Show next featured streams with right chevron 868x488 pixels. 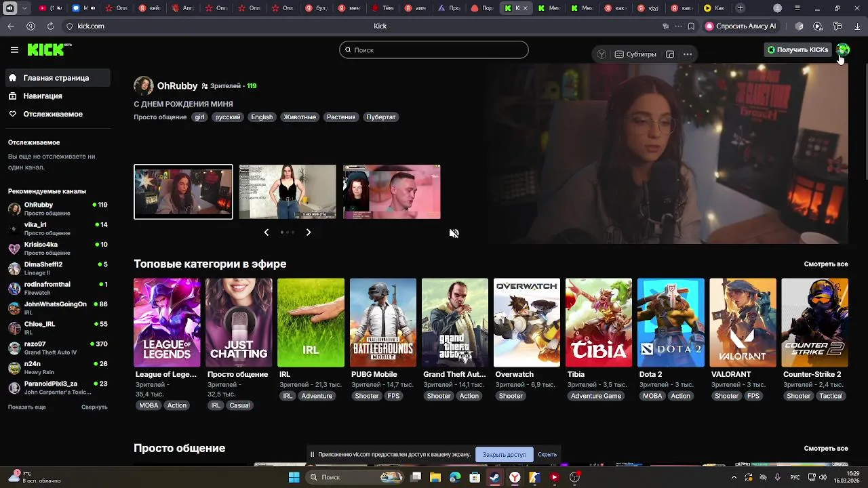coord(309,232)
